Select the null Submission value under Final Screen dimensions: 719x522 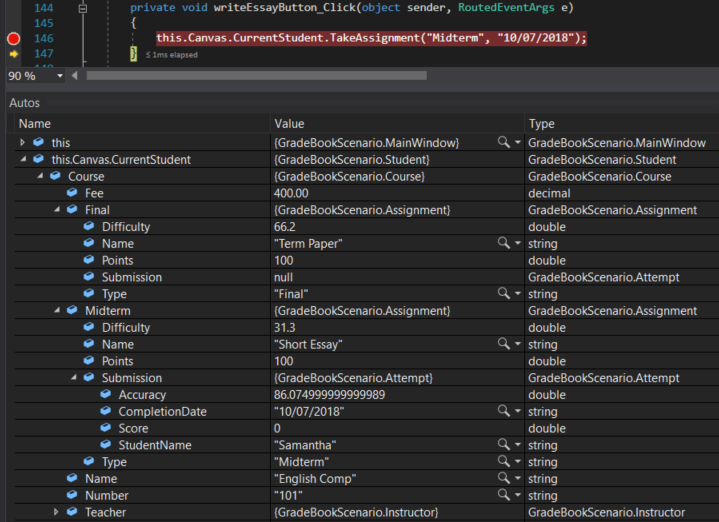[283, 277]
